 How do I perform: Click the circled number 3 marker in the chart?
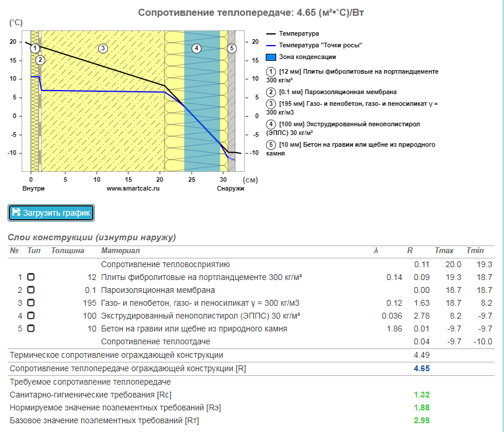tap(103, 49)
